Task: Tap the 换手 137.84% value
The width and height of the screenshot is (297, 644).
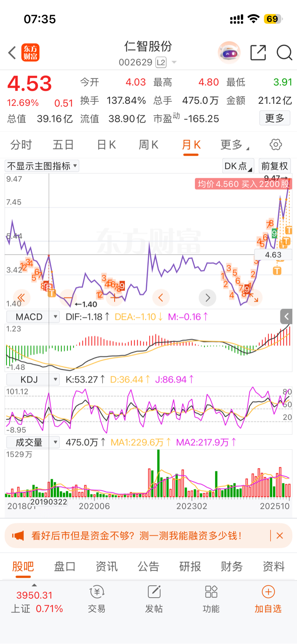Action: (x=113, y=101)
